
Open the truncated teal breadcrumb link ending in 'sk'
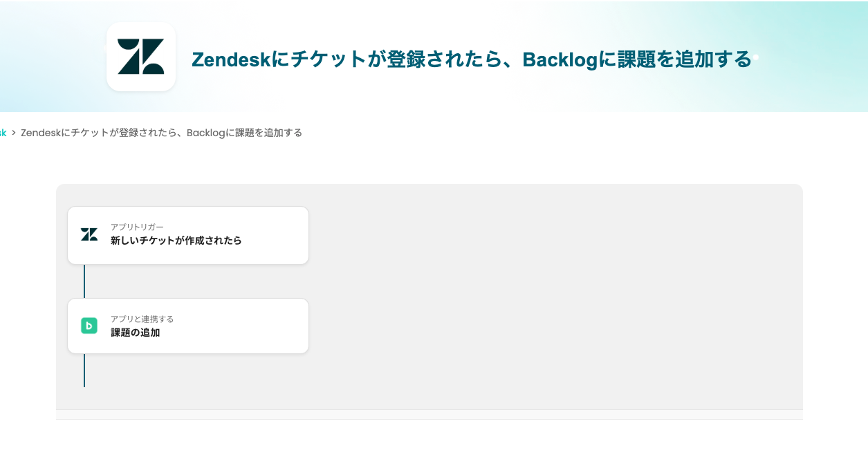pyautogui.click(x=3, y=133)
